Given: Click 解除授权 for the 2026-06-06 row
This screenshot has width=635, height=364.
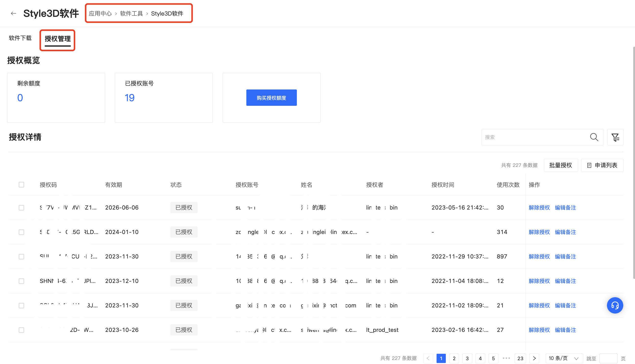Looking at the screenshot, I should click(x=539, y=207).
